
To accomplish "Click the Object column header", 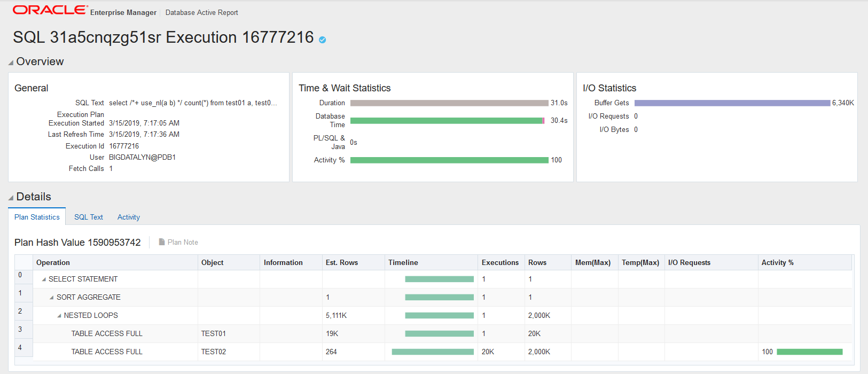I will click(x=229, y=262).
